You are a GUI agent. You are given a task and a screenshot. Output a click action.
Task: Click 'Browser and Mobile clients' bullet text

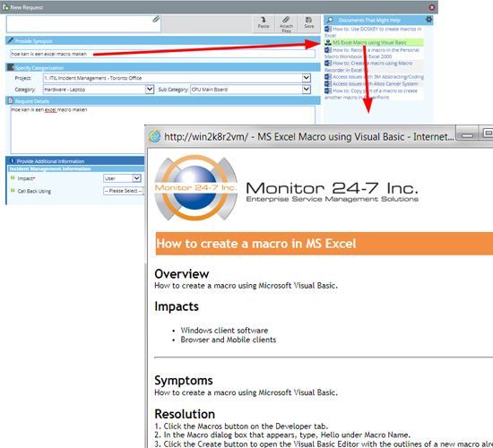pos(229,340)
